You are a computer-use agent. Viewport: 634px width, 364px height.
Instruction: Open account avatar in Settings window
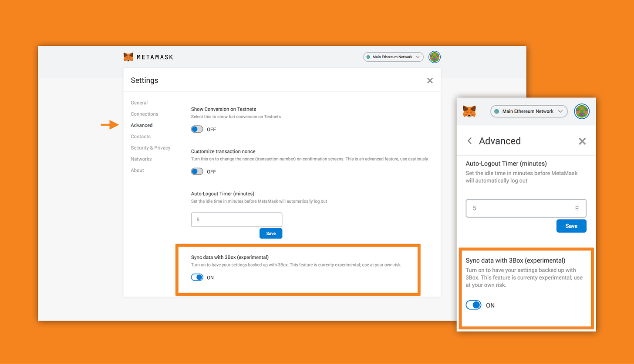[x=435, y=57]
